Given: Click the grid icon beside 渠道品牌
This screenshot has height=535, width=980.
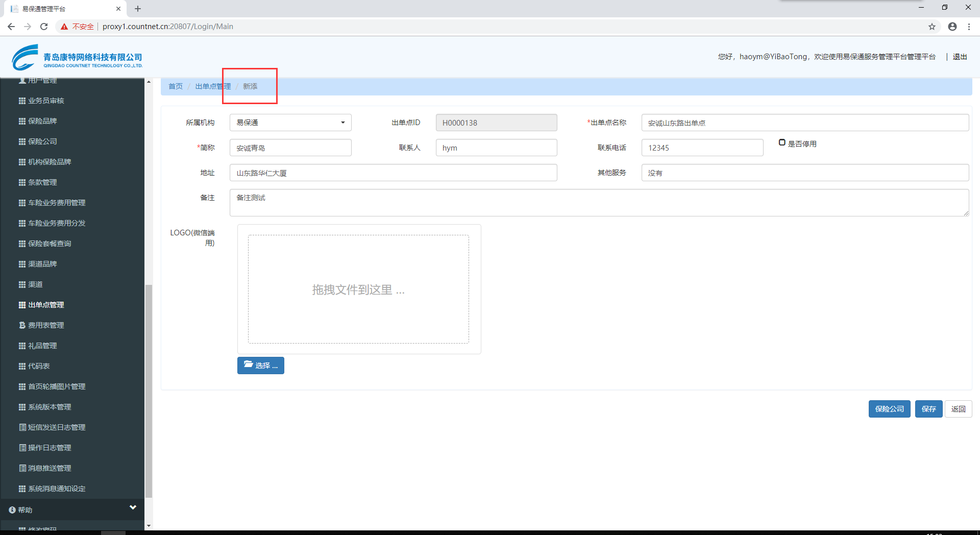Looking at the screenshot, I should (22, 264).
